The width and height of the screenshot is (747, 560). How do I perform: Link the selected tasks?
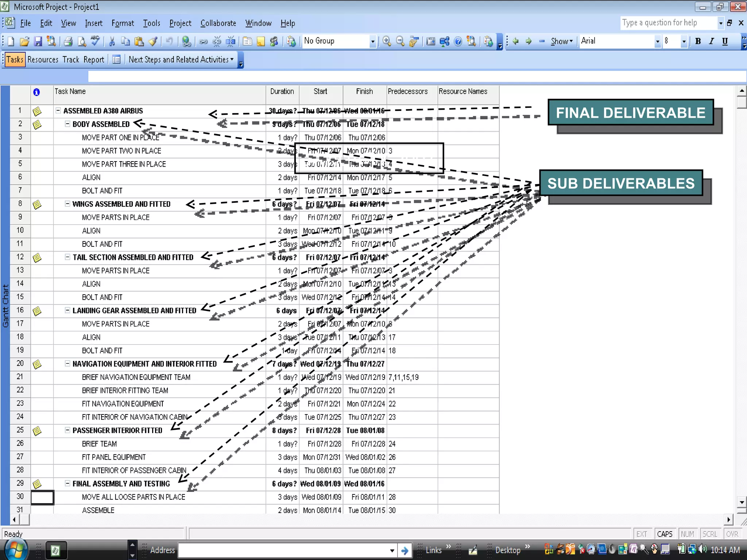pos(203,42)
